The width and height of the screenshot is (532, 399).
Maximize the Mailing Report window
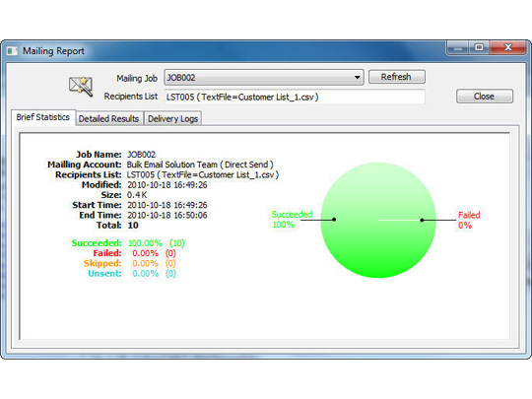click(479, 48)
